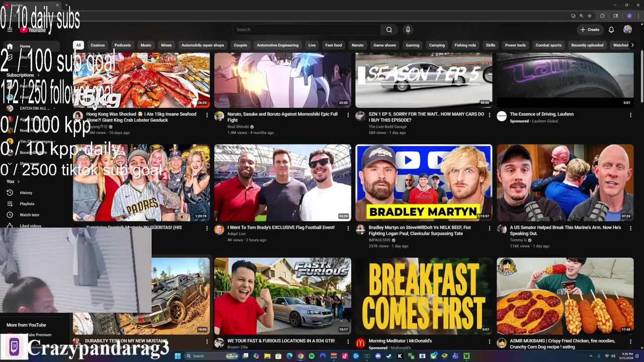Open History in the sidebar
This screenshot has height=362, width=644.
[26, 193]
